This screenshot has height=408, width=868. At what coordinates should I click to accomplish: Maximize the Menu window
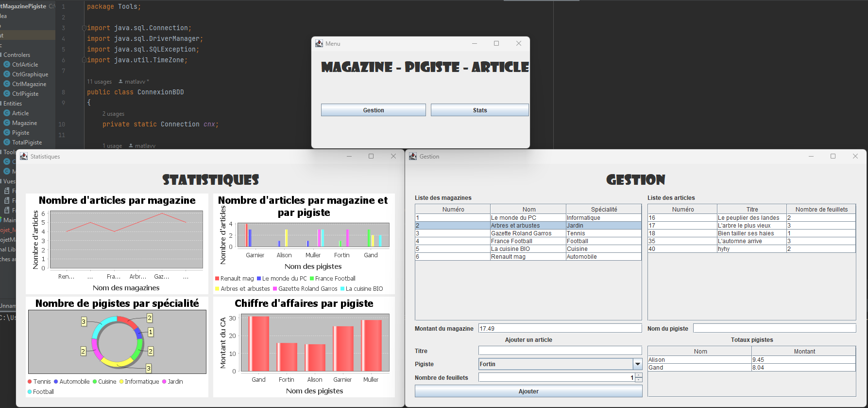tap(496, 44)
